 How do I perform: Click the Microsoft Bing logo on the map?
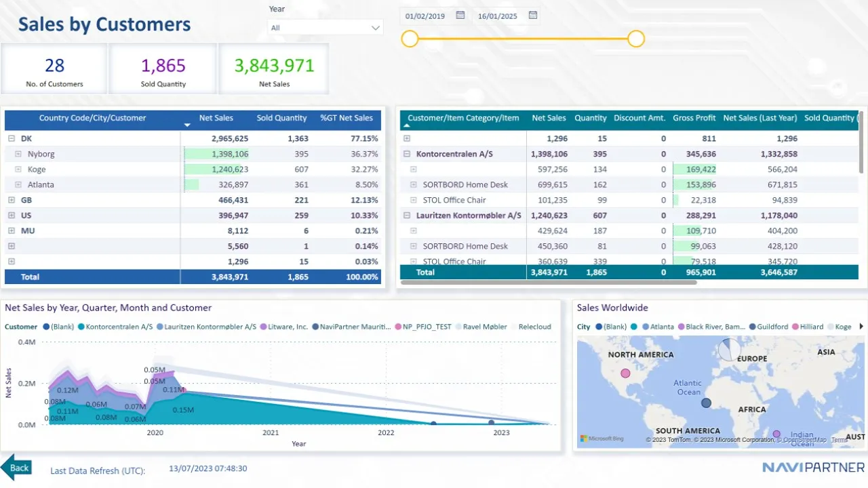tap(601, 439)
